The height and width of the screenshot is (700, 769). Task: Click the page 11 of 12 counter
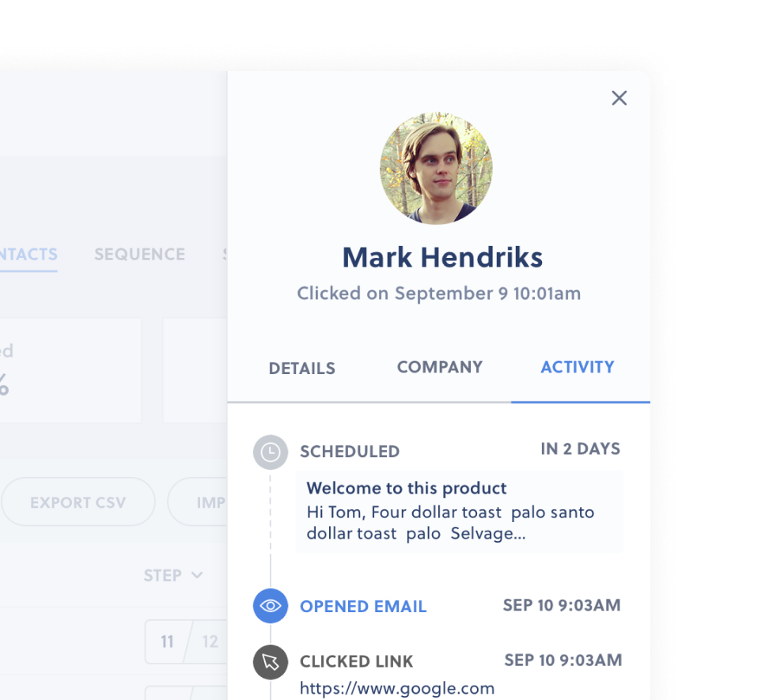tap(188, 642)
